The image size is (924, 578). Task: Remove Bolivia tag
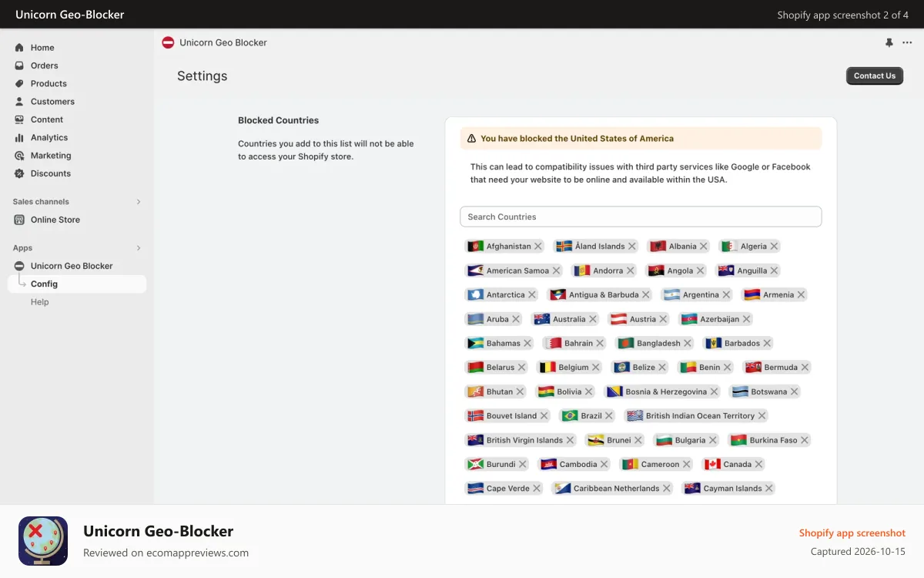pos(589,391)
